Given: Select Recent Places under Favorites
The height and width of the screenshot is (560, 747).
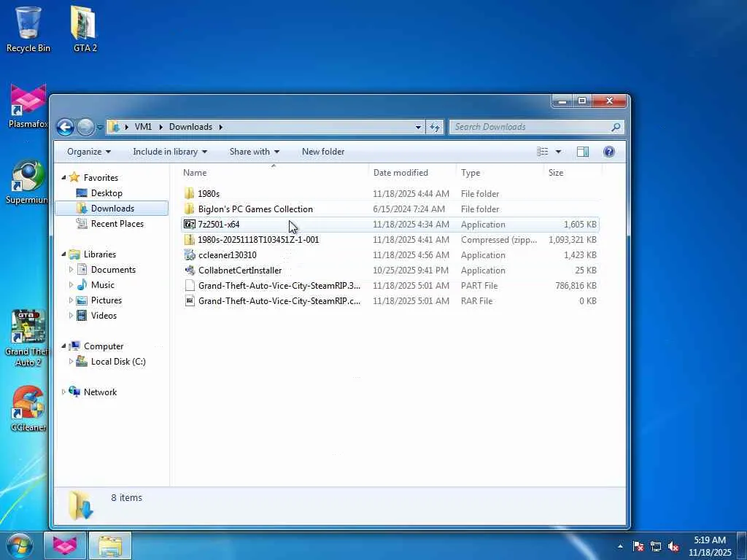Looking at the screenshot, I should (117, 223).
